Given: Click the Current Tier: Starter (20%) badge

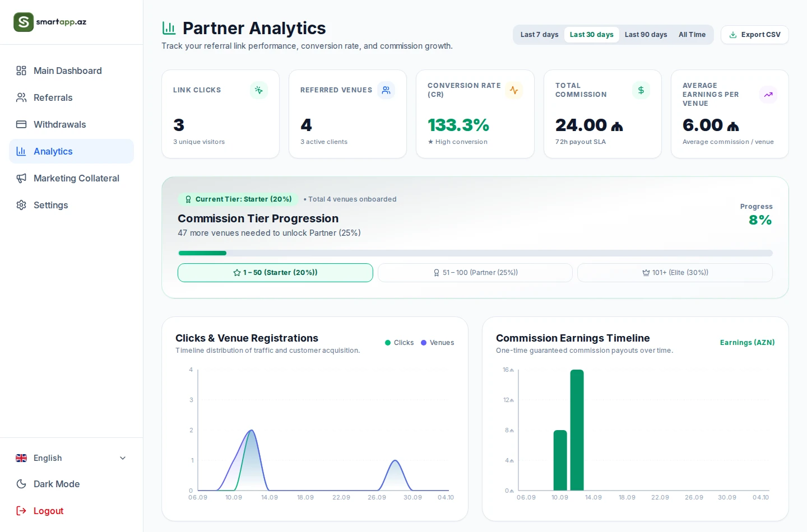Looking at the screenshot, I should [x=238, y=199].
